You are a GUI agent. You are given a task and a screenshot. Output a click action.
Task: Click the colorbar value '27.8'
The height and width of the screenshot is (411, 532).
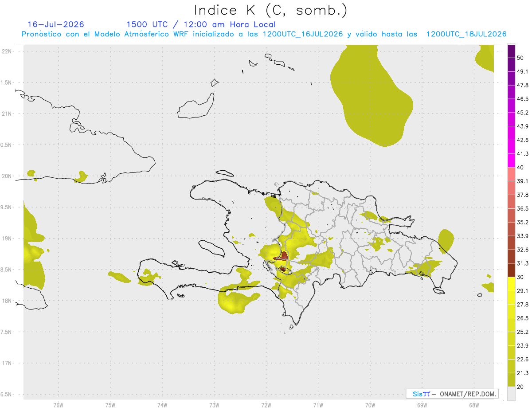click(523, 304)
